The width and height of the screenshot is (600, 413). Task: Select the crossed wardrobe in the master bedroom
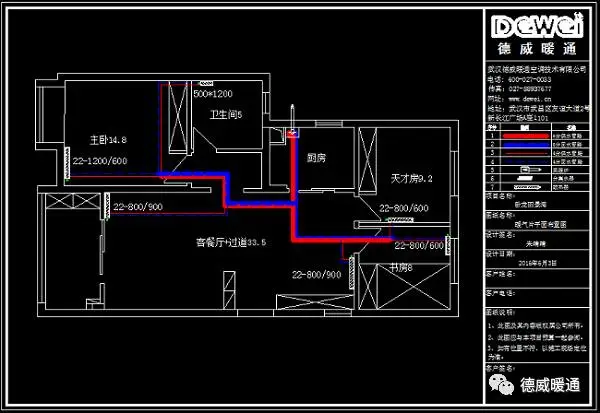(178, 117)
